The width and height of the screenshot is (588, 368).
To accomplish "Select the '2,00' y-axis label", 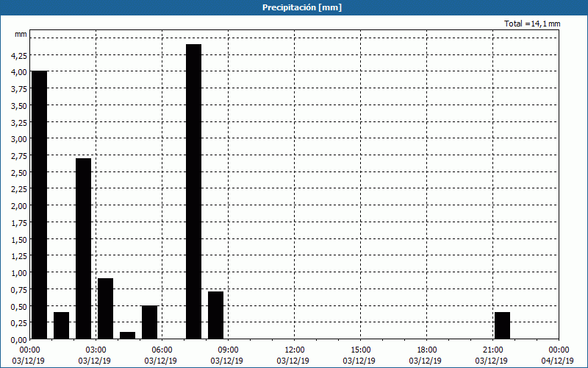I will point(19,206).
